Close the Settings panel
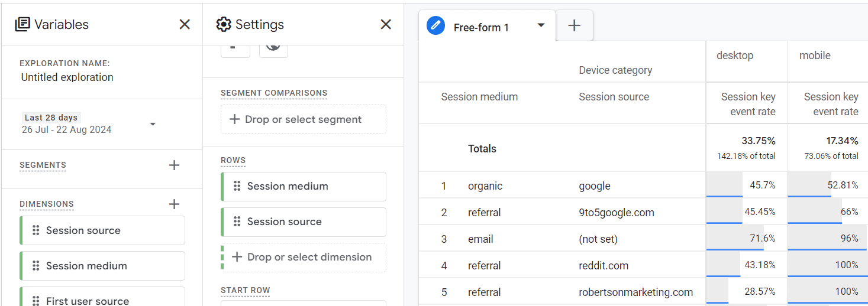Image resolution: width=868 pixels, height=306 pixels. pyautogui.click(x=386, y=24)
